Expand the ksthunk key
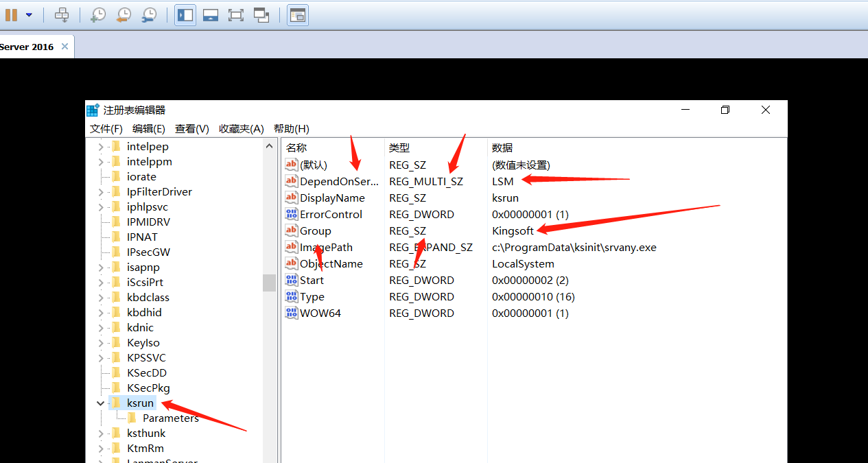This screenshot has width=868, height=463. tap(101, 434)
